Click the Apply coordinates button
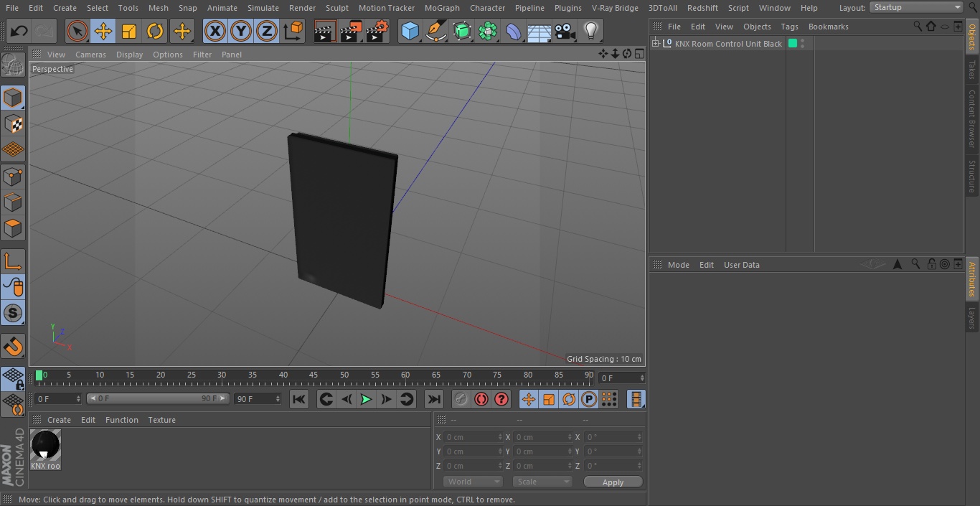Screen dimensions: 980x506 pyautogui.click(x=613, y=482)
